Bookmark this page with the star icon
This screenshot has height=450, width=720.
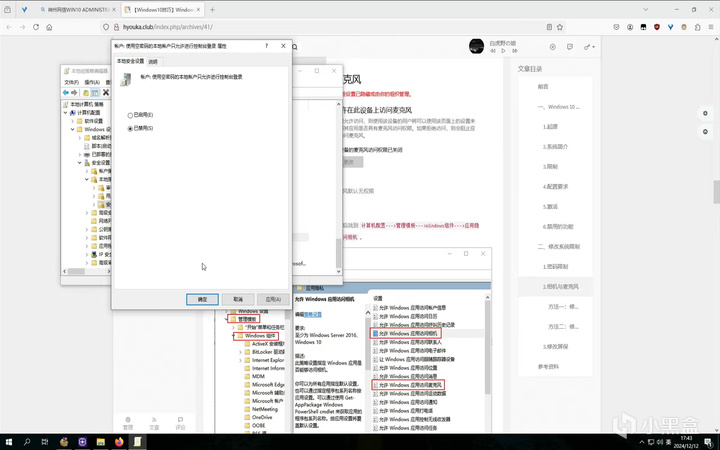coord(560,27)
